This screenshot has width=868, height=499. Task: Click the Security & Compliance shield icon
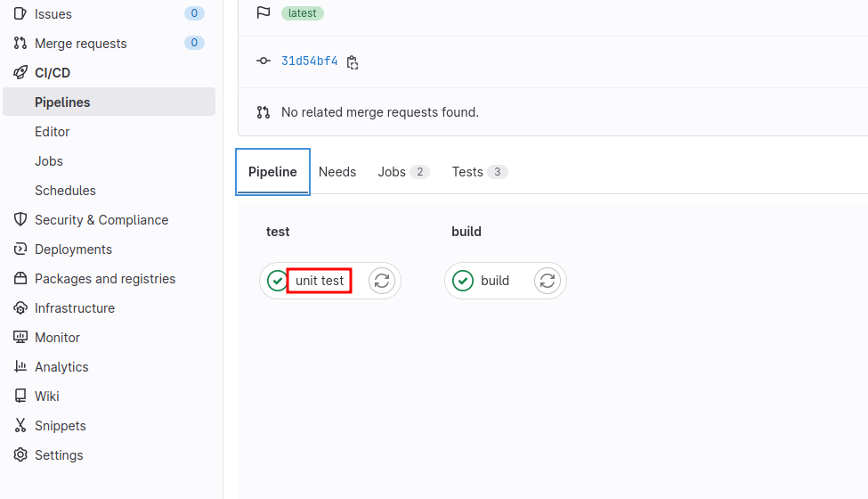(20, 219)
